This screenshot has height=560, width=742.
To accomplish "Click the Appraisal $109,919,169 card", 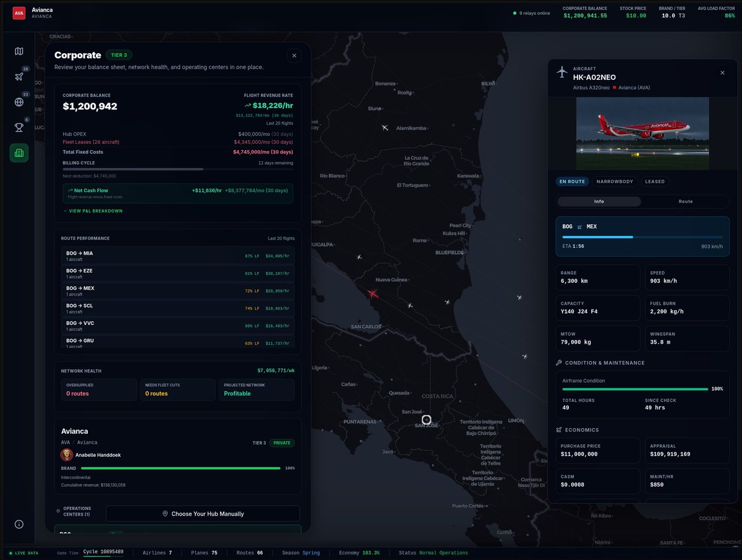I will 687,451.
